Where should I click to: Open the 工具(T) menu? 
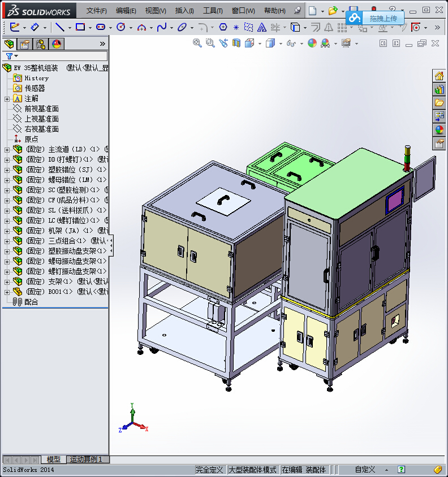[213, 11]
